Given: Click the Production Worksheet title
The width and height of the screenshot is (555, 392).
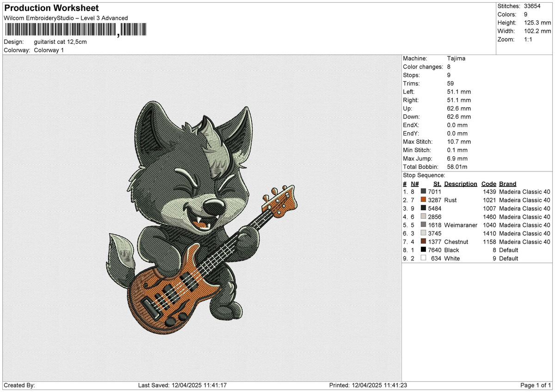Looking at the screenshot, I should click(51, 8).
